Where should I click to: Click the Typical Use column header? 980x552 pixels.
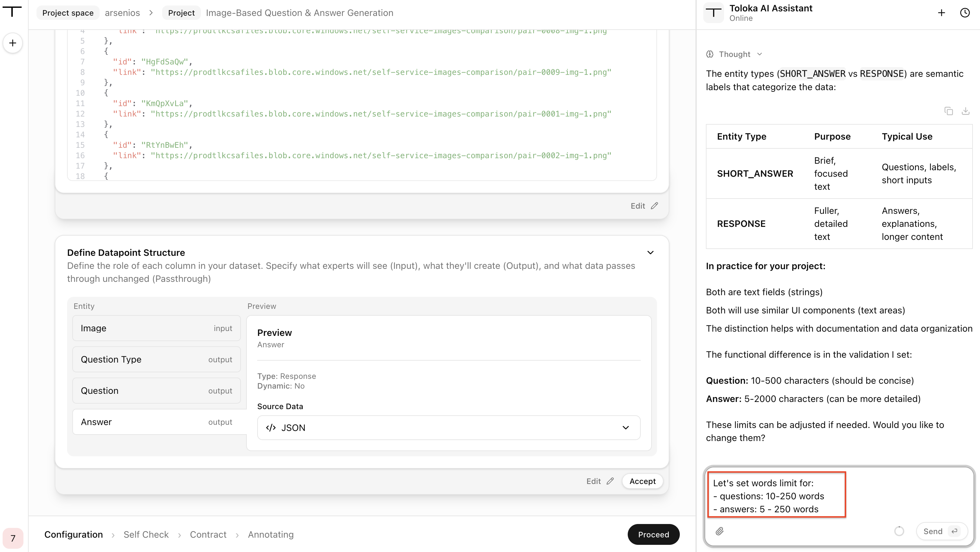point(907,136)
